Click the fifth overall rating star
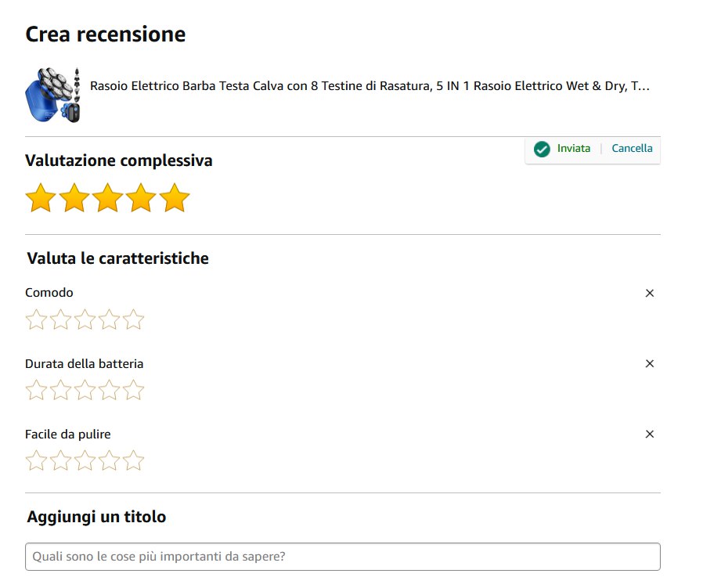 tap(175, 198)
